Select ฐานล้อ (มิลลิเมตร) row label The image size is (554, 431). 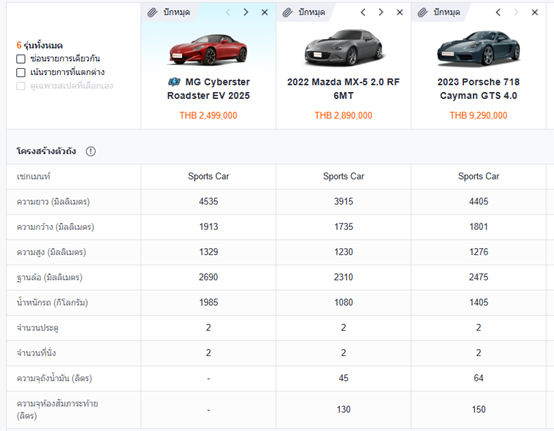49,277
